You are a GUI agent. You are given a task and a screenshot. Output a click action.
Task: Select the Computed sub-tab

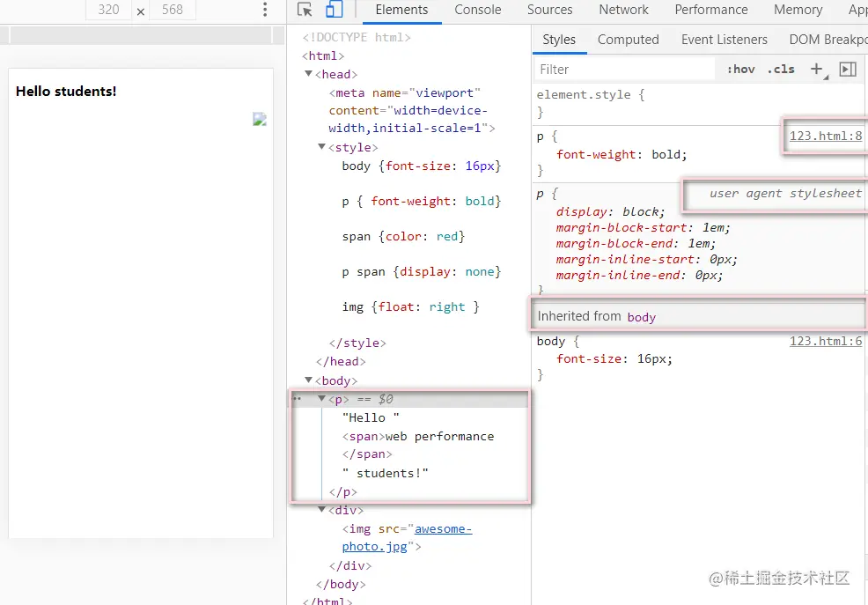(629, 40)
